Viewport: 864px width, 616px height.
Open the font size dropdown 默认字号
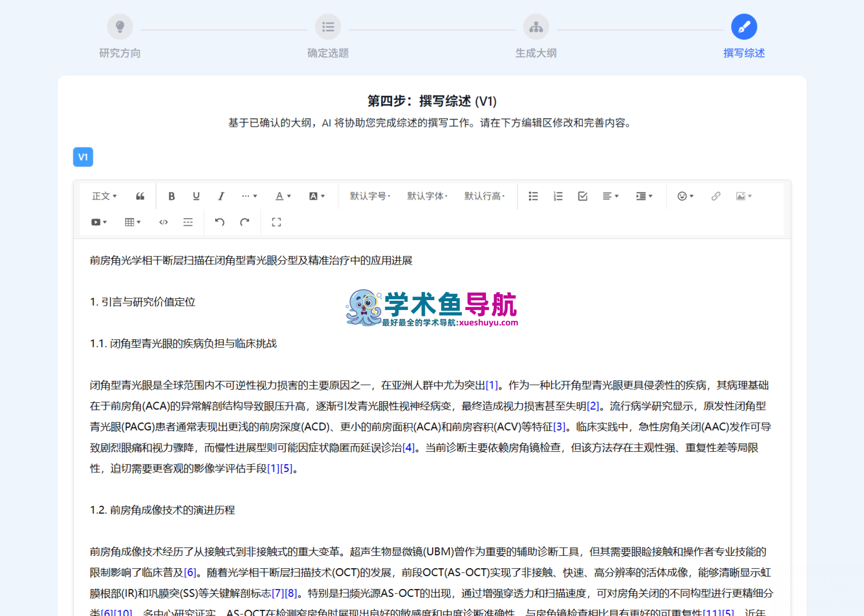(370, 196)
